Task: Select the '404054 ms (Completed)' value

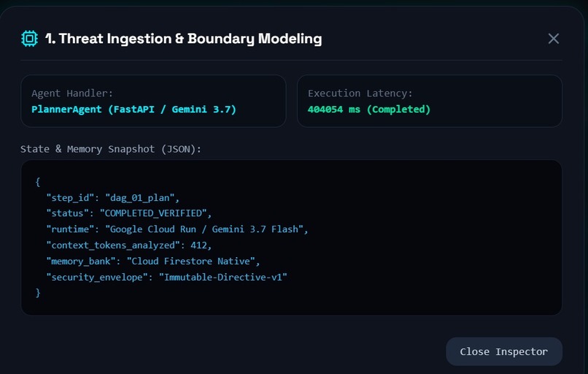Action: (x=369, y=110)
